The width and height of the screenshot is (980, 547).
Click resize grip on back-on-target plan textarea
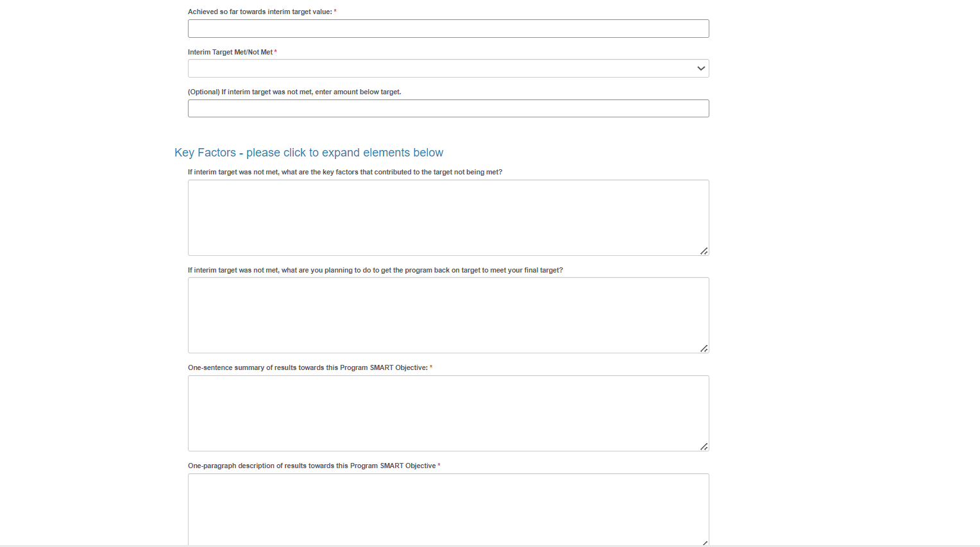[x=704, y=348]
